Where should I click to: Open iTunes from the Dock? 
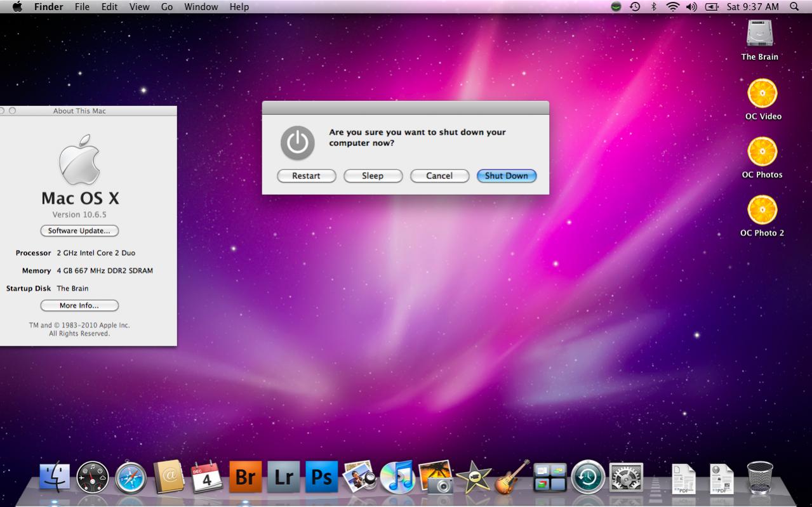(397, 477)
